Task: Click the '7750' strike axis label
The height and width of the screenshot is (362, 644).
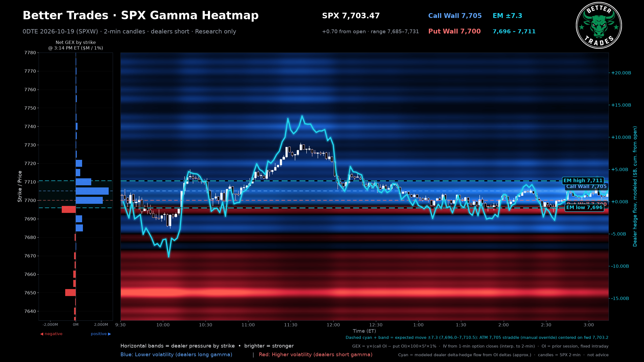Action: click(30, 108)
